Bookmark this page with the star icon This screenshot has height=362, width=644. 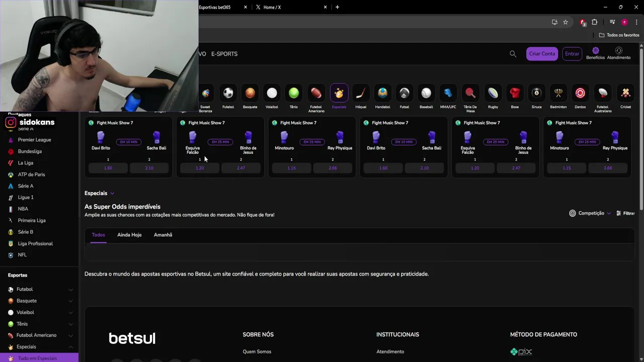[566, 22]
